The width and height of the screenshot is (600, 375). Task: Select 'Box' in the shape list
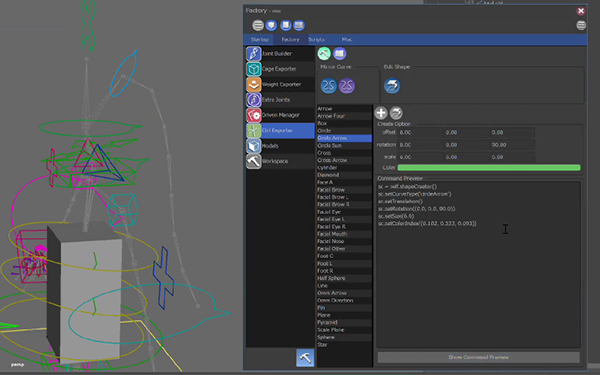coord(344,123)
